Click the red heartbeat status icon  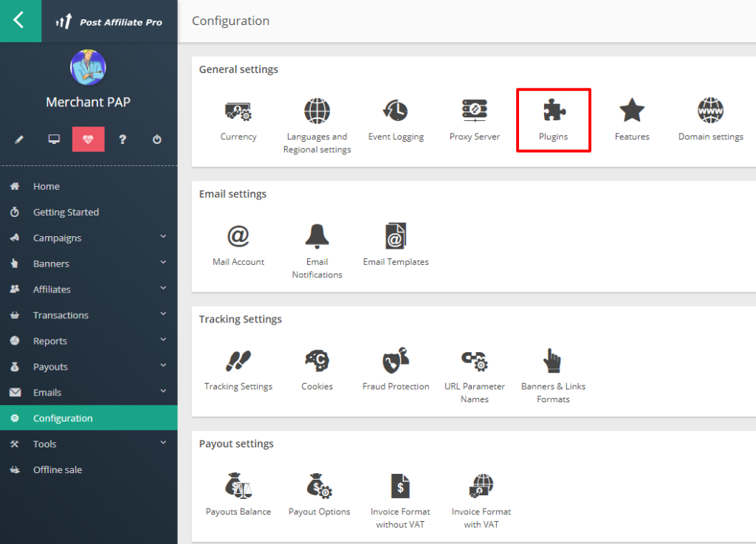[x=88, y=140]
